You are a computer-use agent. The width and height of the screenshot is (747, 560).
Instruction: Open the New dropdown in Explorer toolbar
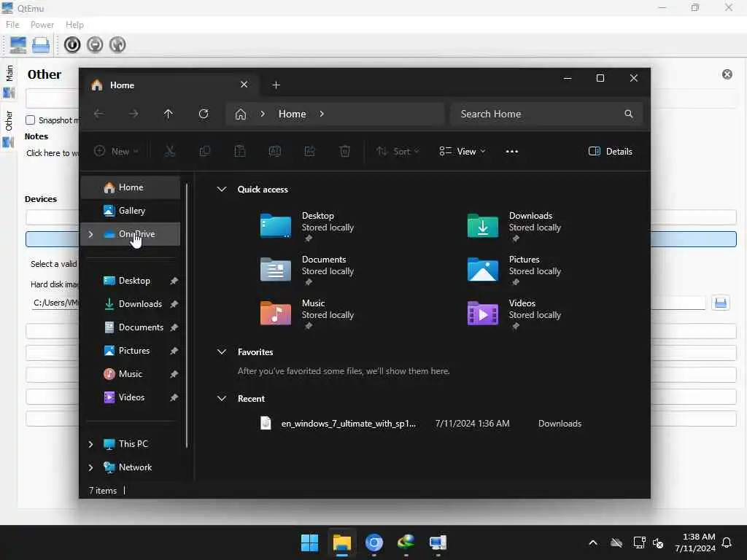pos(116,152)
